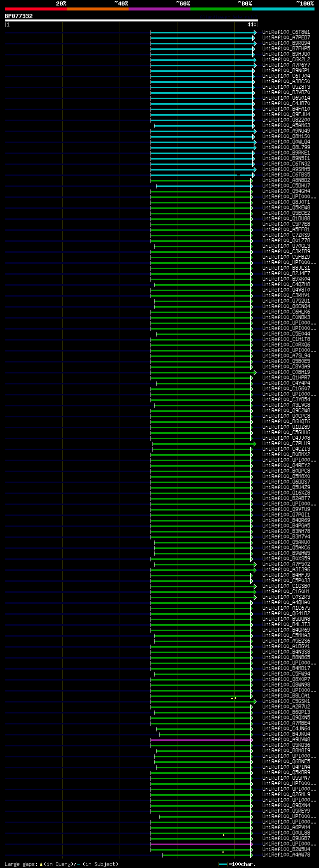The height and width of the screenshot is (868, 319).
Task: Select hit label UniRef100_A3LVG8
Action: click(x=286, y=405)
